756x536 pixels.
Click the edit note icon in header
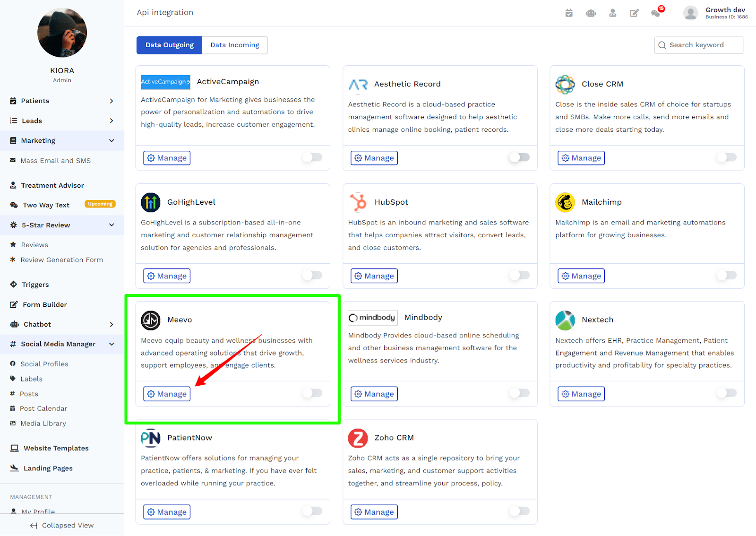[635, 13]
